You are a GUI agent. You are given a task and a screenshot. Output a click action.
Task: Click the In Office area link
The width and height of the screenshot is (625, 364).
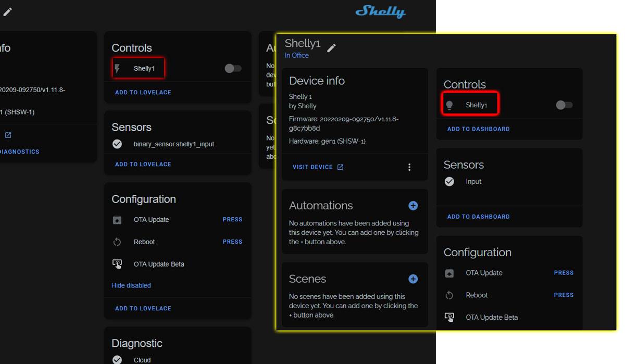tap(297, 55)
